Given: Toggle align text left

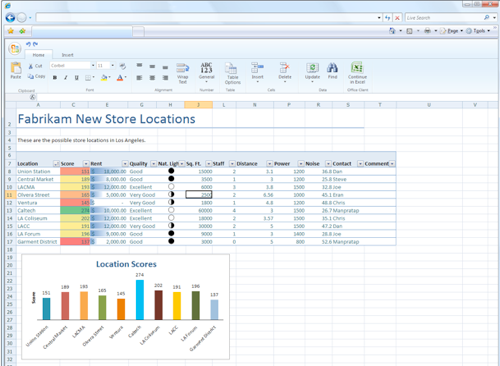Looking at the screenshot, I should click(x=139, y=78).
